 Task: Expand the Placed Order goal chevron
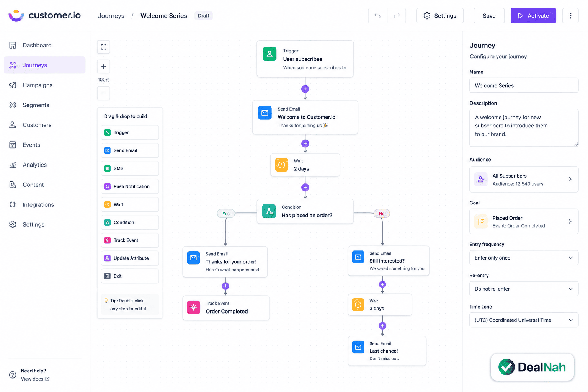pyautogui.click(x=570, y=221)
